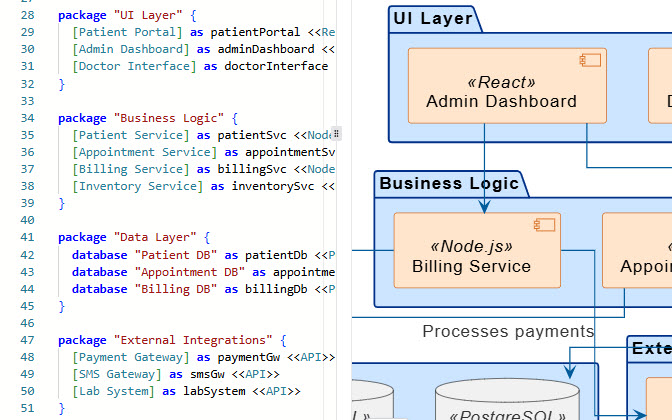
Task: Click the component icon in Billing Service box
Action: [544, 225]
